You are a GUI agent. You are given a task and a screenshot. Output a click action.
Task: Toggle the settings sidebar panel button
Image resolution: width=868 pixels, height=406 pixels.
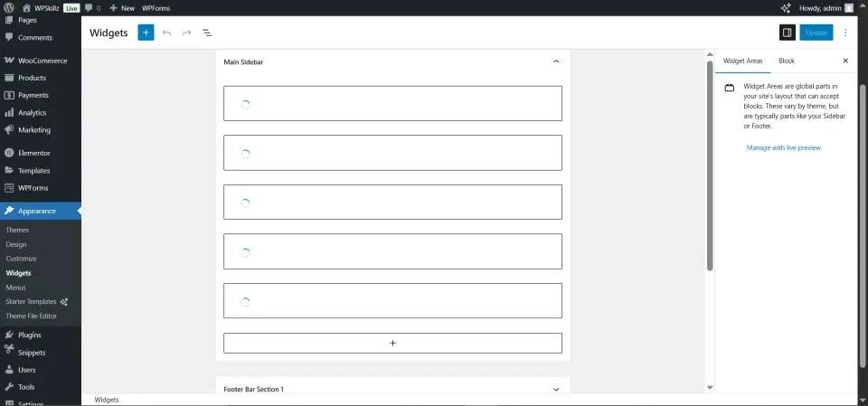click(x=788, y=33)
